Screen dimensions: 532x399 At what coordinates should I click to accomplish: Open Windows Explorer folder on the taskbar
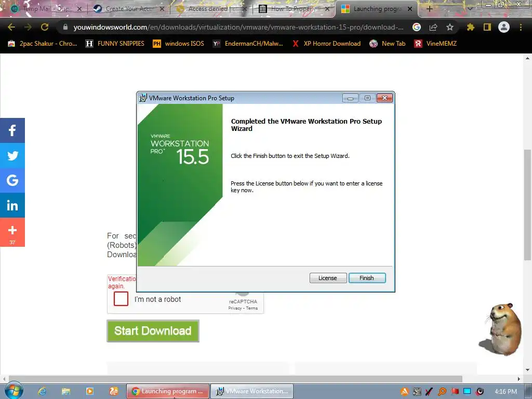(x=66, y=391)
